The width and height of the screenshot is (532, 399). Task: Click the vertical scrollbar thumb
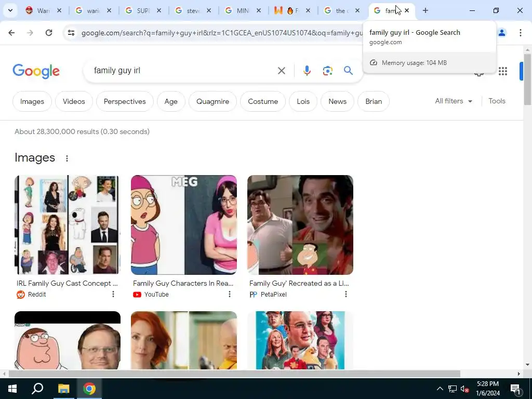527,79
